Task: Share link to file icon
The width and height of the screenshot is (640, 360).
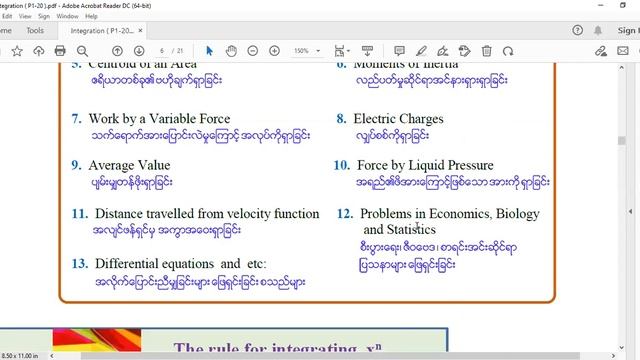Action: coord(600,51)
